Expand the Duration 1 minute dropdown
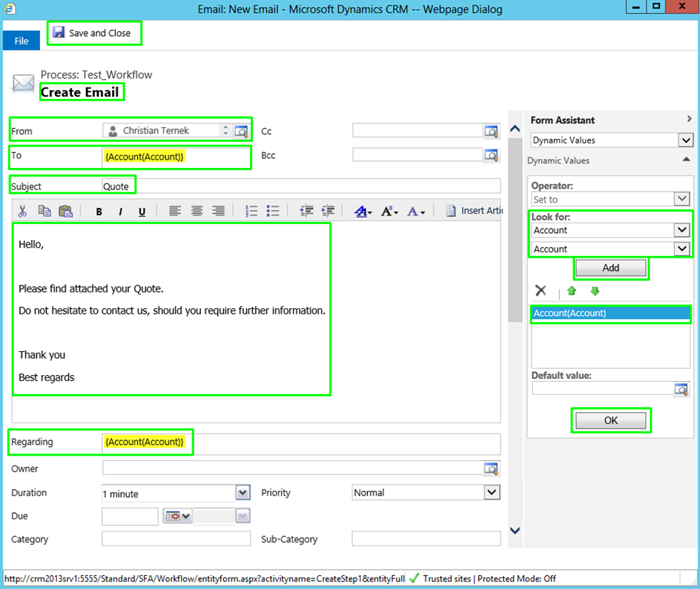700x589 pixels. click(x=242, y=493)
